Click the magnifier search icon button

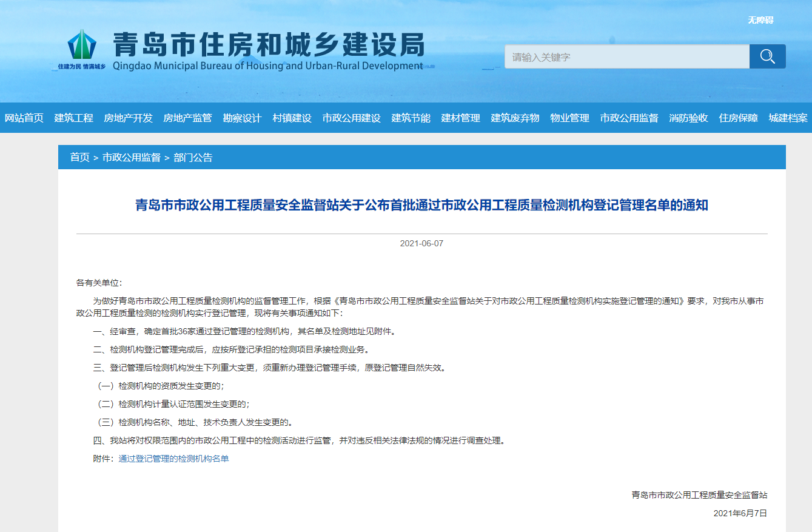[x=767, y=56]
